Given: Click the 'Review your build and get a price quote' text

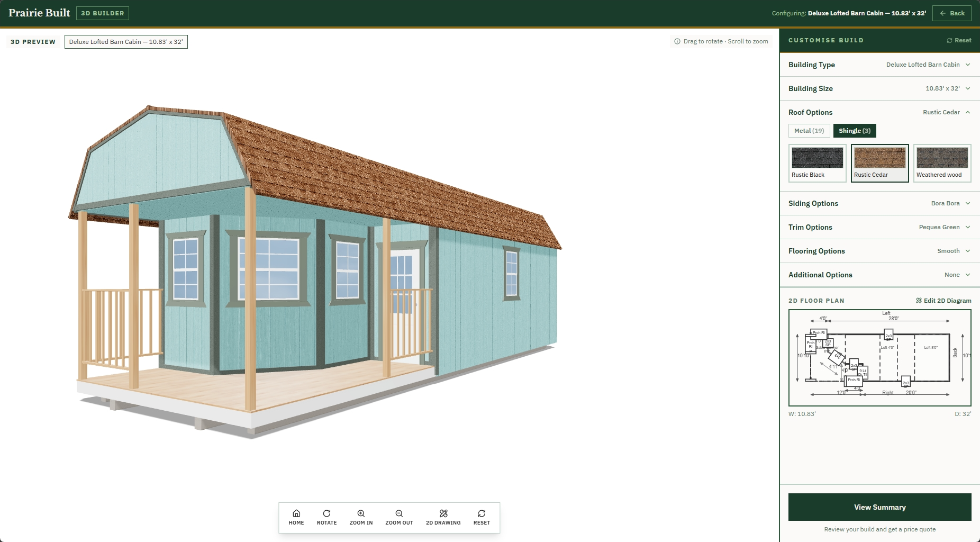Looking at the screenshot, I should pos(879,529).
